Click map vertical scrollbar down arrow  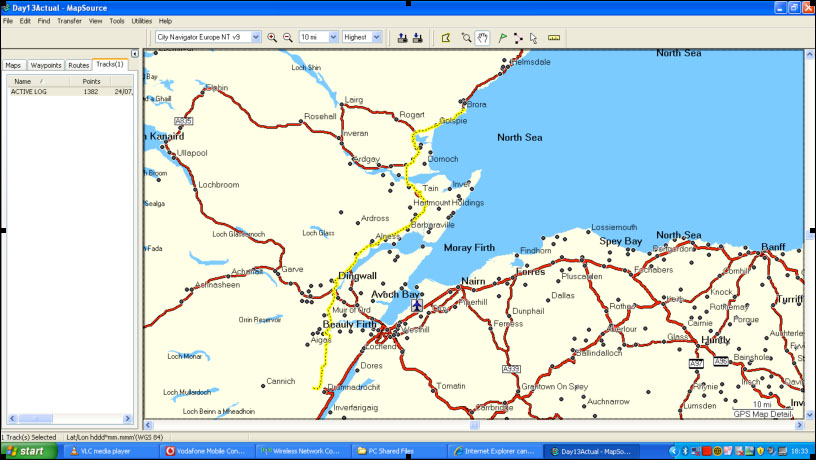(x=810, y=415)
